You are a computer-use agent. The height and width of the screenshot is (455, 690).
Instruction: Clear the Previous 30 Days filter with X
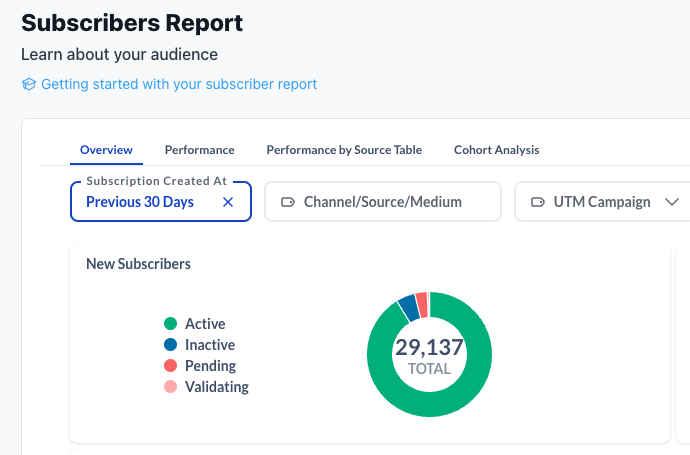coord(228,202)
